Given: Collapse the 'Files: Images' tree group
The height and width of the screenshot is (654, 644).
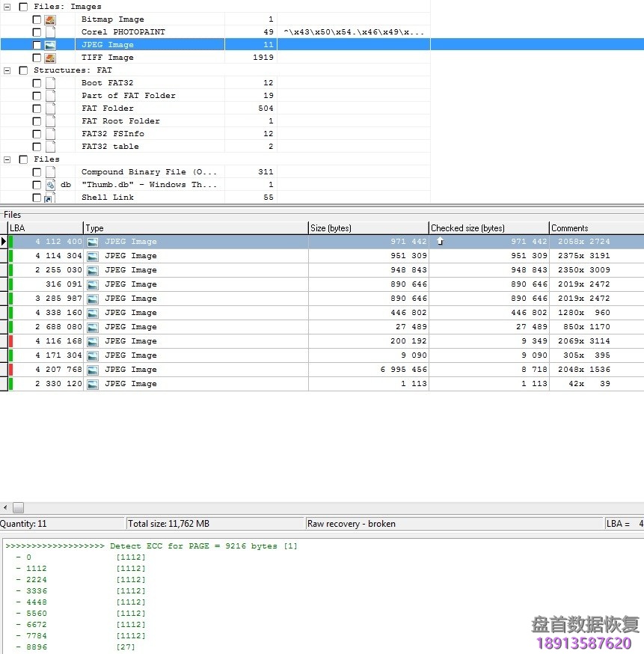Looking at the screenshot, I should pyautogui.click(x=7, y=7).
